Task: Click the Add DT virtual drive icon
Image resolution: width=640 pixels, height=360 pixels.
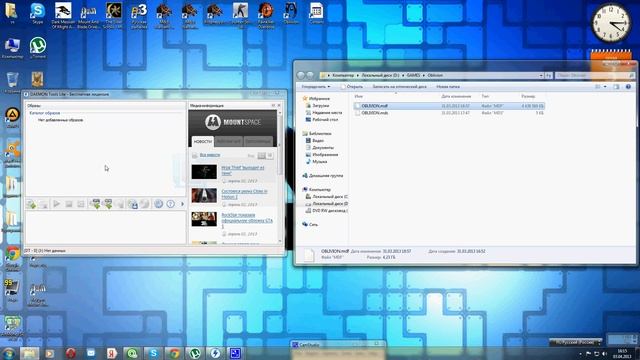Action: 95,204
